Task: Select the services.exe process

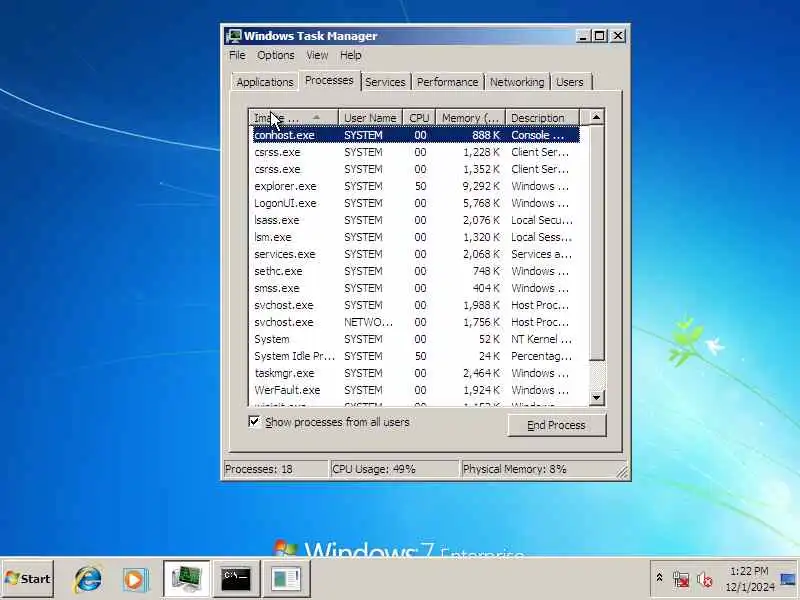Action: tap(416, 254)
